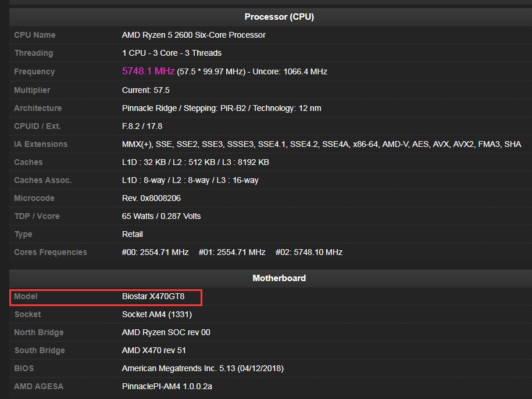Click the Threading label
Screen dimensions: 532x399
[x=34, y=53]
